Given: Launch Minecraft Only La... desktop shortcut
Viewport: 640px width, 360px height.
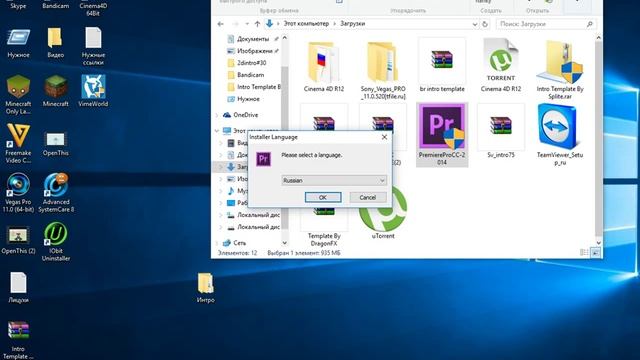Looking at the screenshot, I should click(18, 95).
